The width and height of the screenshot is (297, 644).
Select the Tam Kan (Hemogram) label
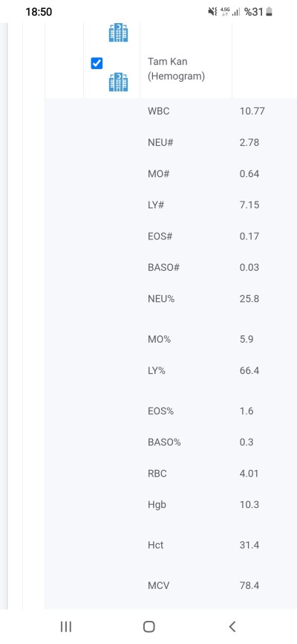177,69
